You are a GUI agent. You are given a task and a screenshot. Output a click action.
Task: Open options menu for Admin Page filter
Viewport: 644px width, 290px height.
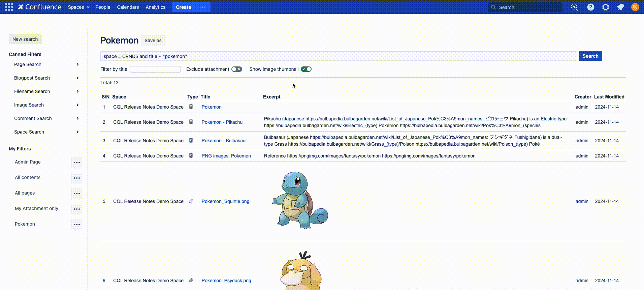(77, 163)
